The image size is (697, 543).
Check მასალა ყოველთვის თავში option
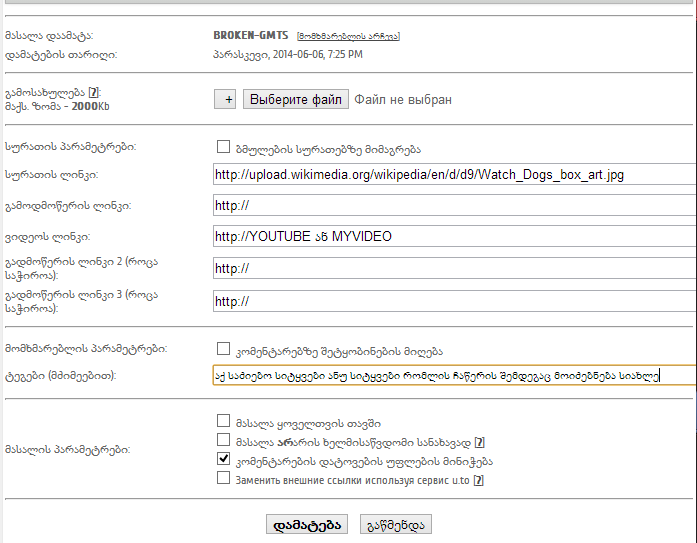224,422
